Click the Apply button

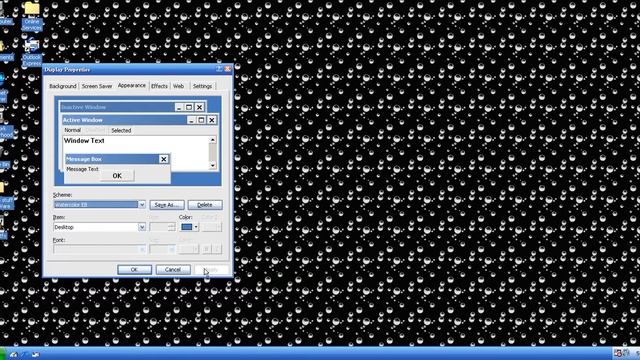point(211,269)
